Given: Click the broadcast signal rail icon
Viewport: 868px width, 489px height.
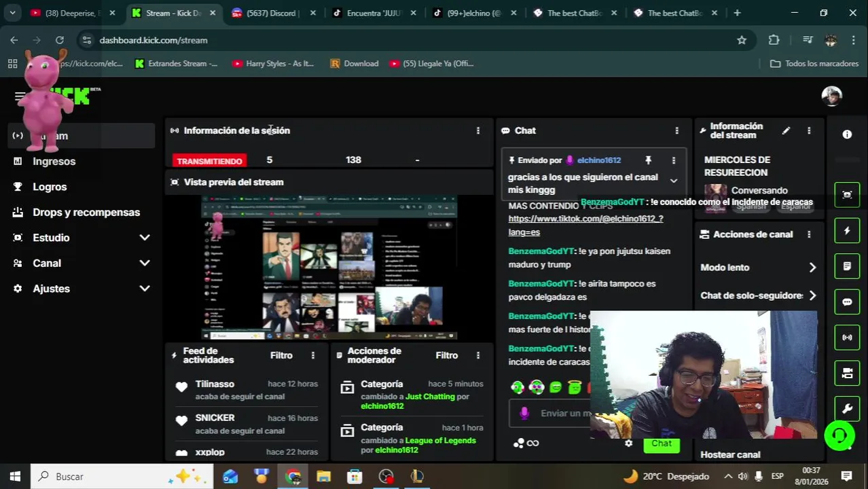Looking at the screenshot, I should click(847, 338).
